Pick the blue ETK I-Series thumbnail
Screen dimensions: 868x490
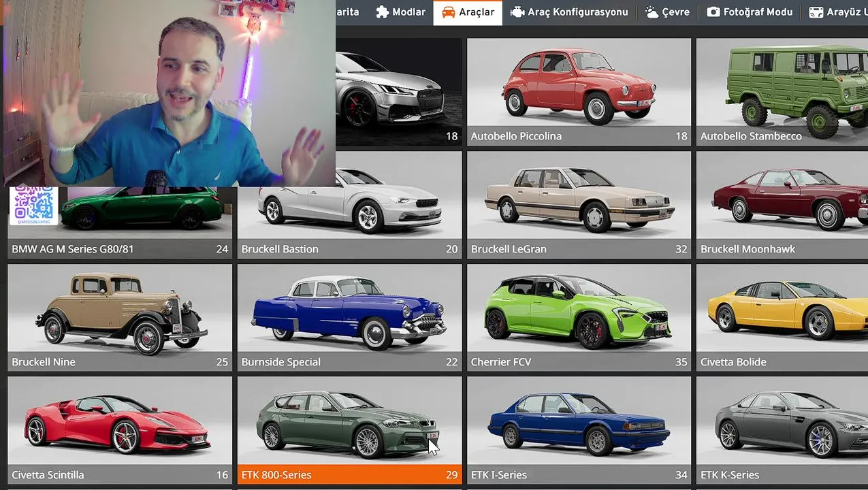(579, 422)
